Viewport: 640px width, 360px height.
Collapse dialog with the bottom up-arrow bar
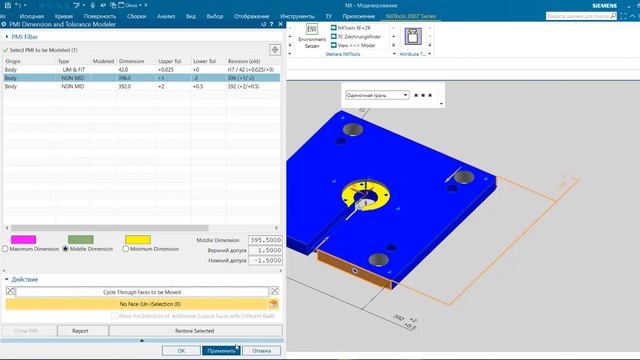pyautogui.click(x=142, y=340)
